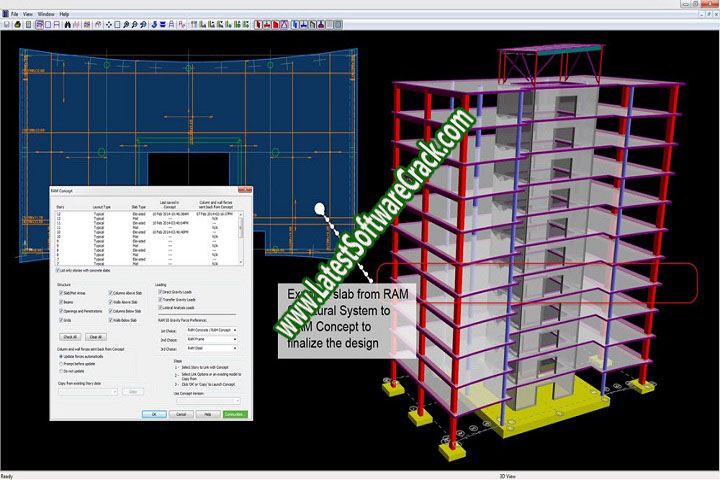Screen dimensions: 720x480
Task: Click the purple flask-shaped toolbar icon
Action: pyautogui.click(x=321, y=24)
